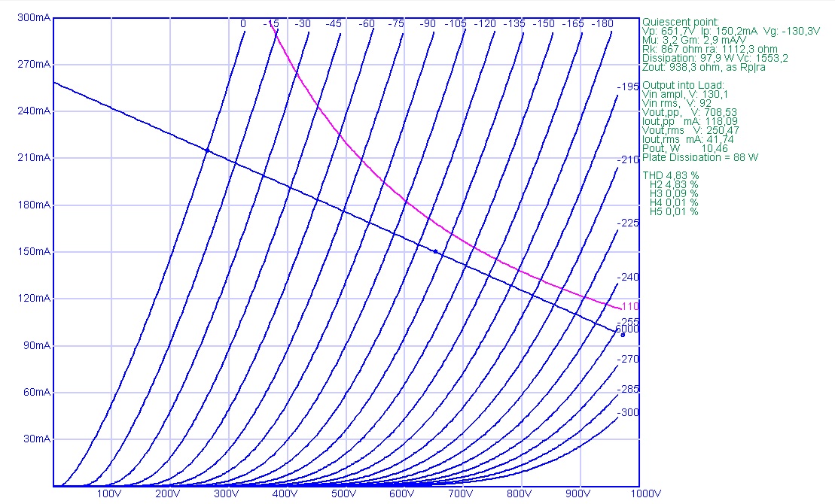The height and width of the screenshot is (504, 835).
Task: Click the 500V x-axis label
Action: pos(343,494)
